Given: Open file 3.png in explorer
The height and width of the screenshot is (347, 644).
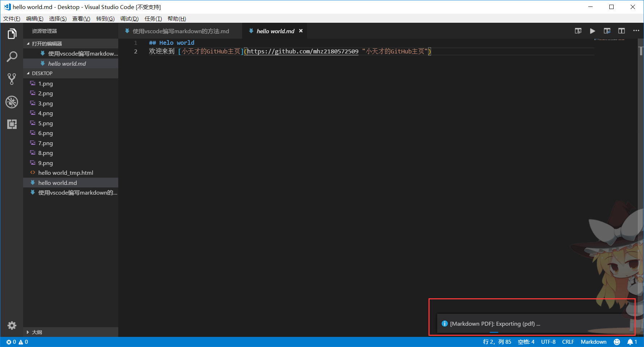Looking at the screenshot, I should click(x=71, y=103).
